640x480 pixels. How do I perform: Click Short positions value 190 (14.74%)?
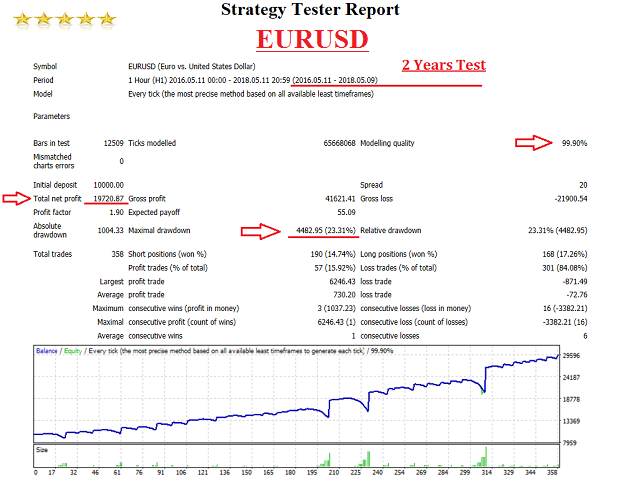tap(333, 254)
